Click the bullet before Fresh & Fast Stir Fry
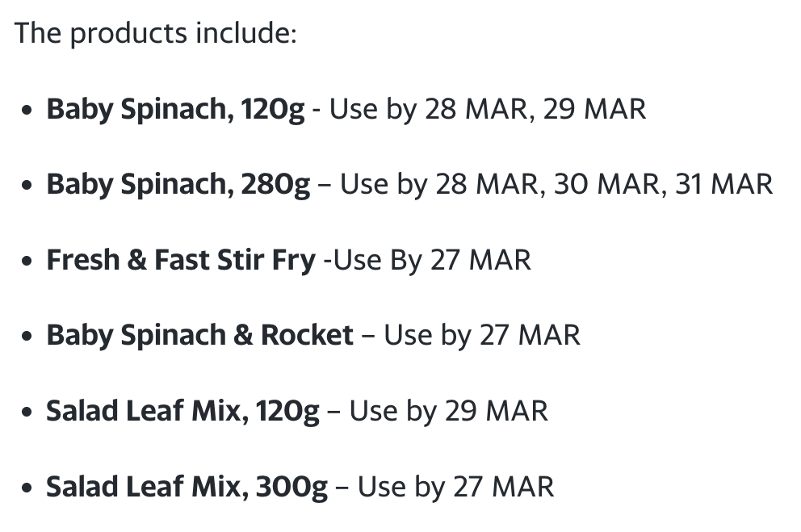This screenshot has height=532, width=801. pos(27,261)
